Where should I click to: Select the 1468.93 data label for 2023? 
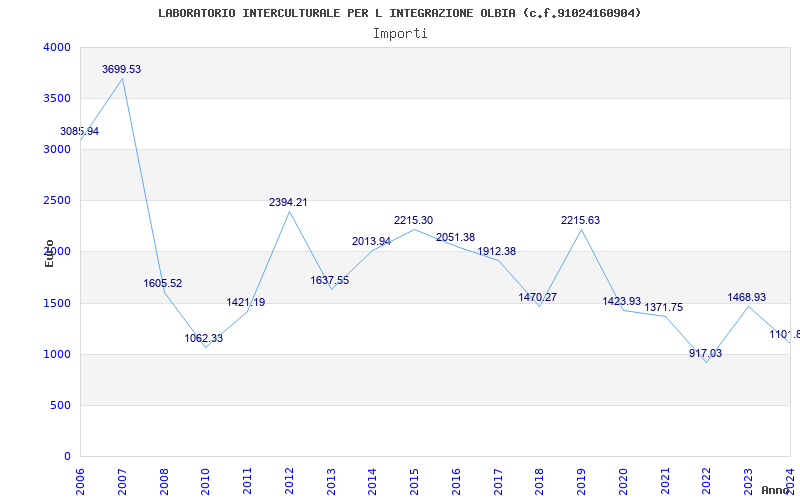(747, 297)
